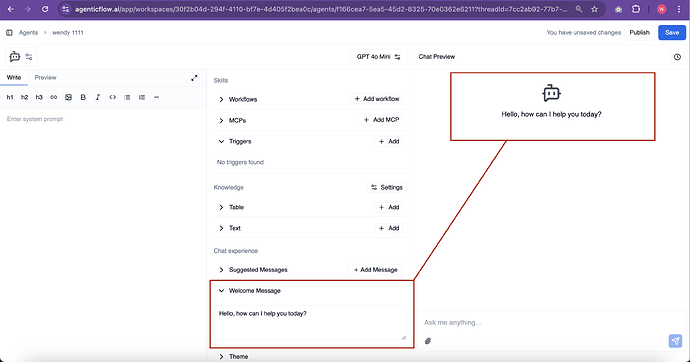Screen dimensions: 690x362
Task: Click the browser address bar URL
Action: 320,9
